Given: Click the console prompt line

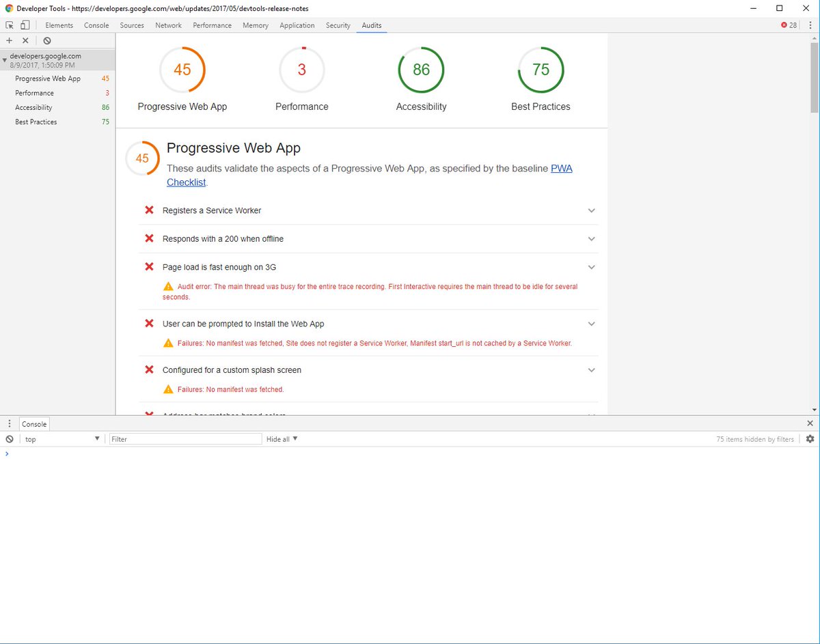Looking at the screenshot, I should pyautogui.click(x=410, y=453).
